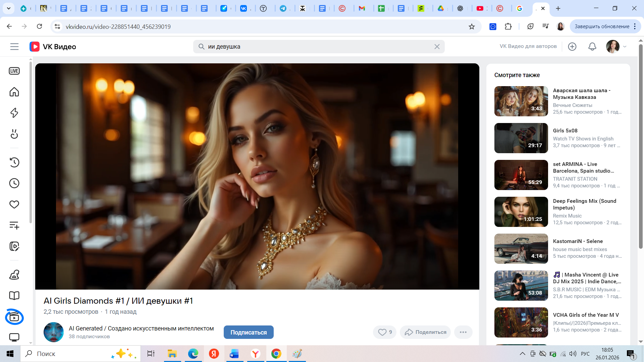Image resolution: width=644 pixels, height=362 pixels.
Task: Toggle Russian keyboard layout in taskbar
Action: pyautogui.click(x=585, y=354)
